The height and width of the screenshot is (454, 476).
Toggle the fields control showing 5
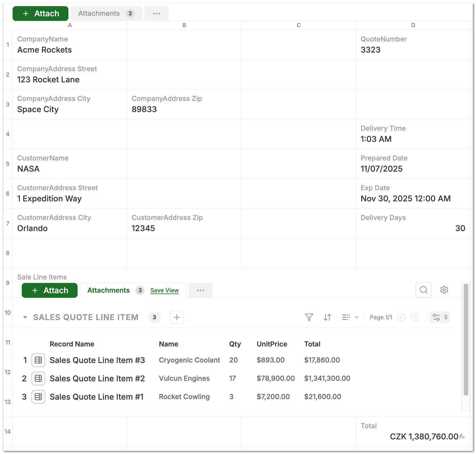coord(440,317)
